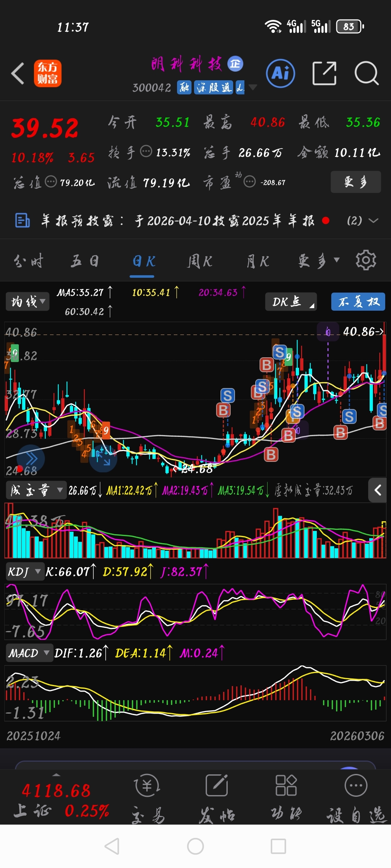Switch to 分时 tab

click(29, 260)
